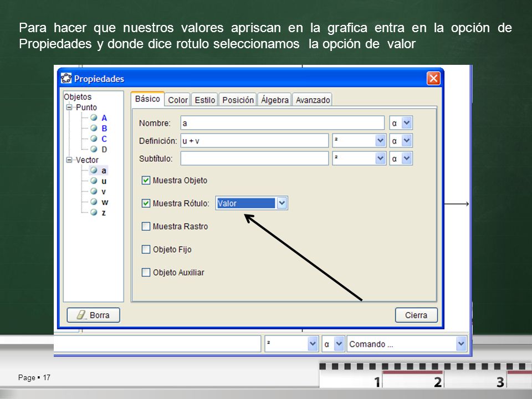Select point A in the object tree
This screenshot has width=532, height=399.
[104, 117]
